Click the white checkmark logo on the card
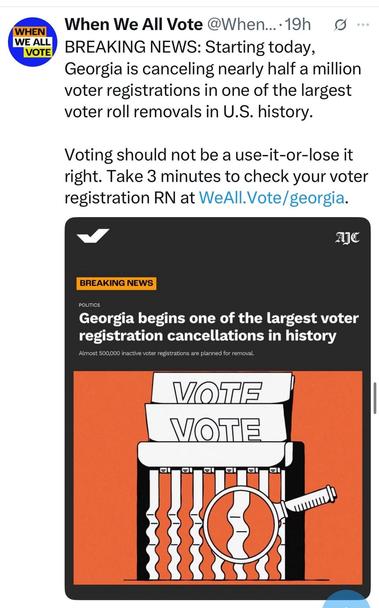Viewport: 379px width, 608px height. coord(93,236)
